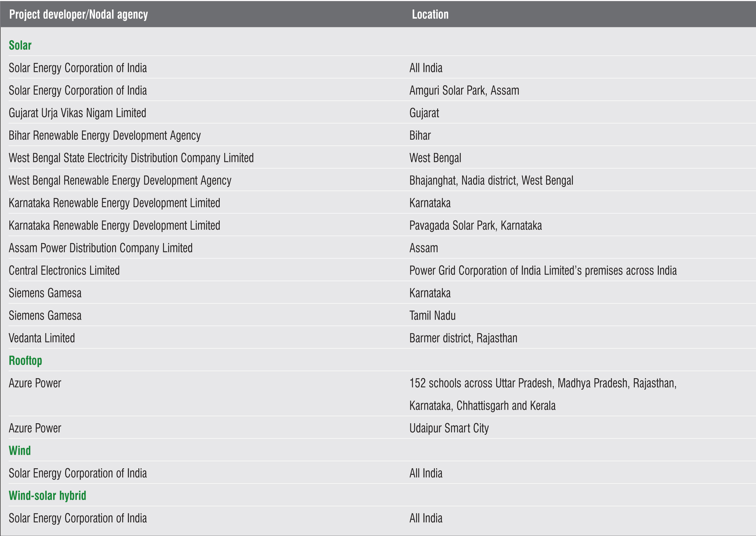Click the 'Location' column header

(430, 15)
